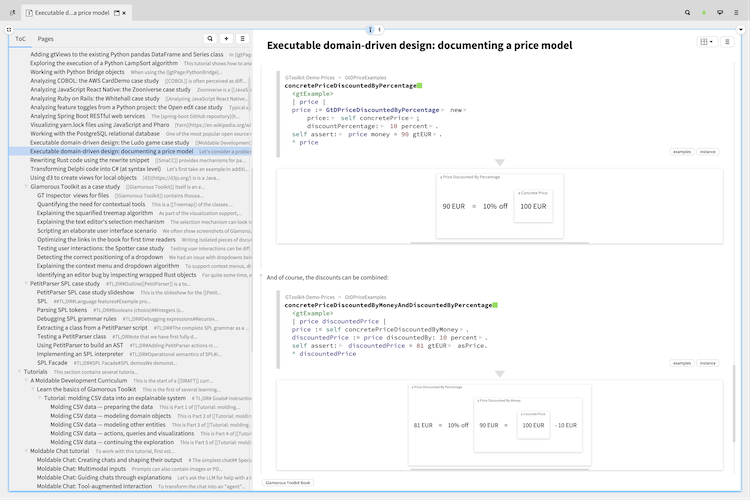Open Analyzing COBOL: the AWS CardDemo case study

tap(94, 81)
